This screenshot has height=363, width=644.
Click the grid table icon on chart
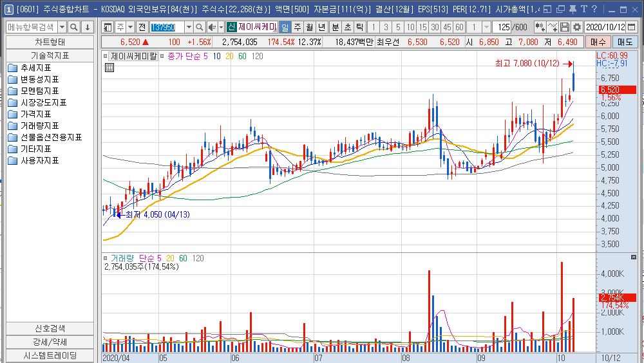point(109,68)
